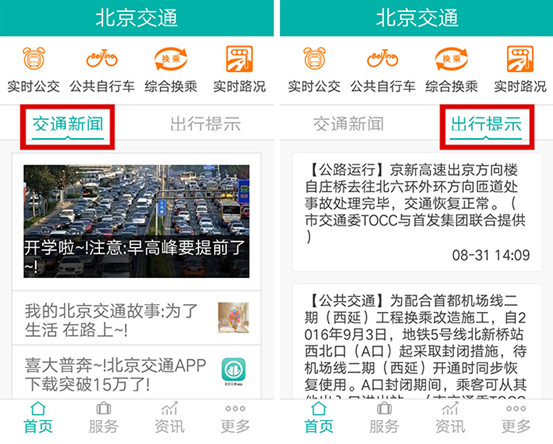
Task: Tap 公共自行车 bicycle icon in right screen
Action: 383,59
